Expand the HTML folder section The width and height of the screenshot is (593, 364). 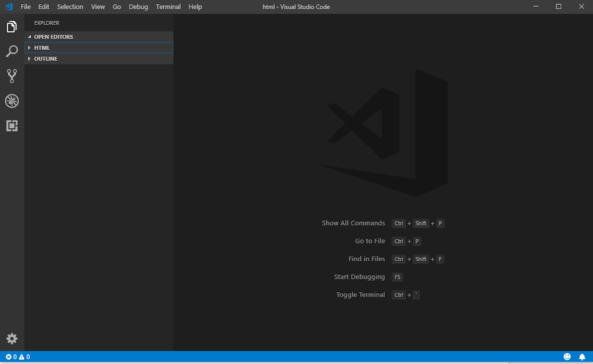tap(42, 48)
